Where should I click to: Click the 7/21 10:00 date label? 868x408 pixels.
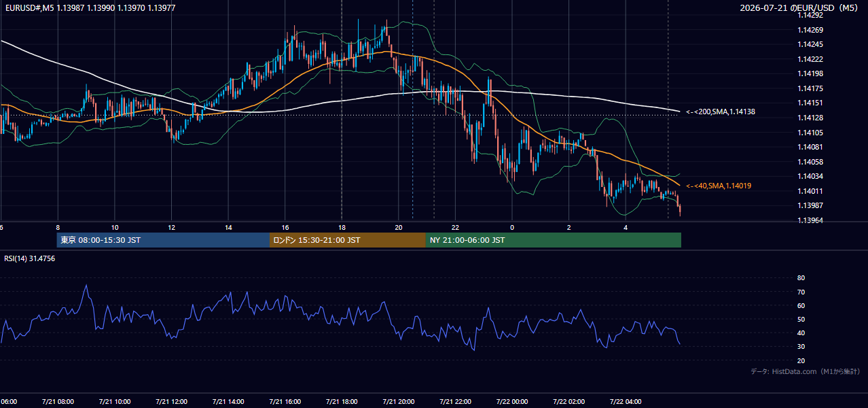(x=114, y=402)
